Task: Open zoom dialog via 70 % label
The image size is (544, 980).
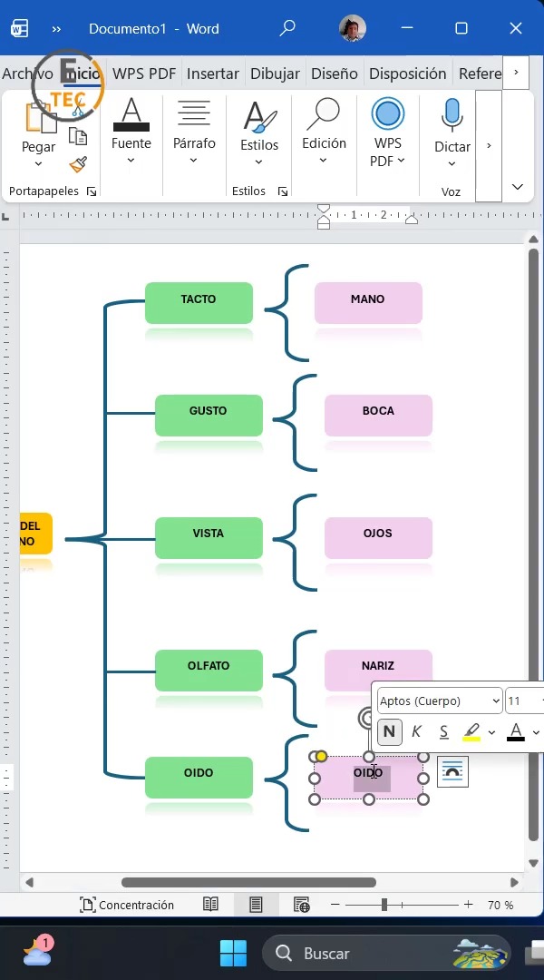Action: (500, 905)
